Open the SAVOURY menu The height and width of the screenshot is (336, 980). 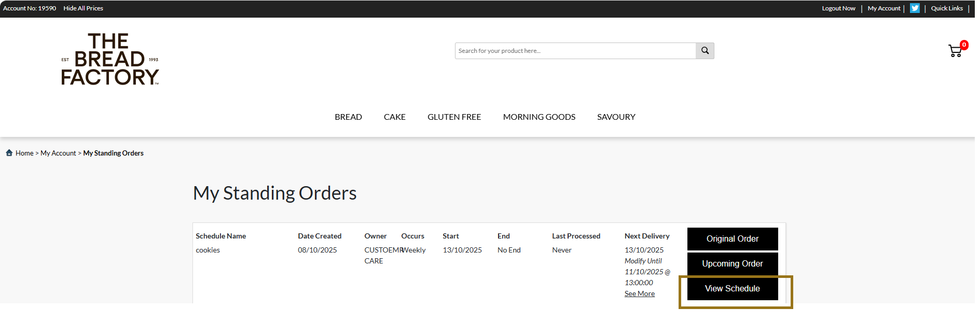pyautogui.click(x=616, y=117)
